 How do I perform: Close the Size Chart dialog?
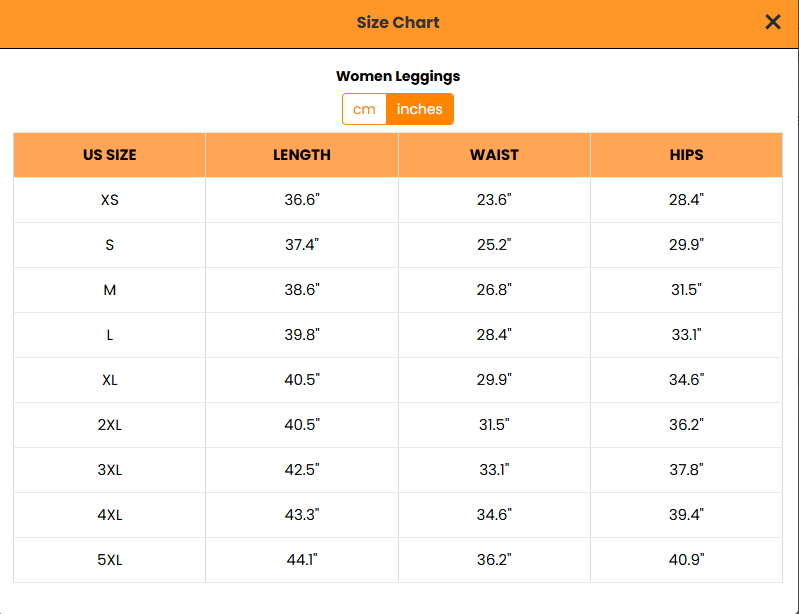772,22
